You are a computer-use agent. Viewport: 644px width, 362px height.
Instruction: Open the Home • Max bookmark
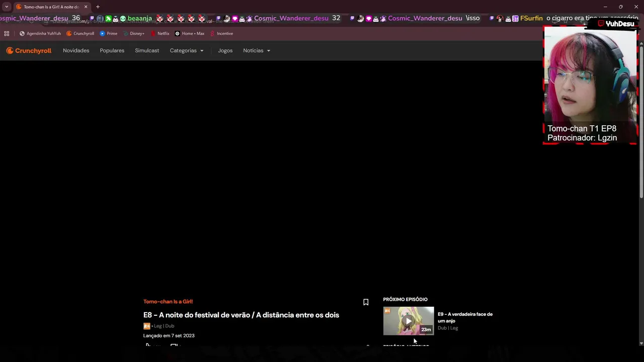(x=190, y=34)
